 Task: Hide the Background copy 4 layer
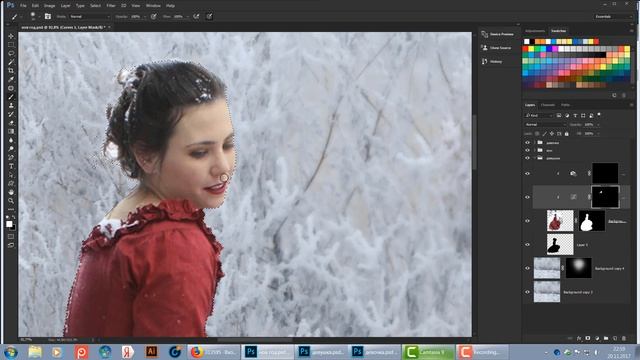[x=527, y=268]
